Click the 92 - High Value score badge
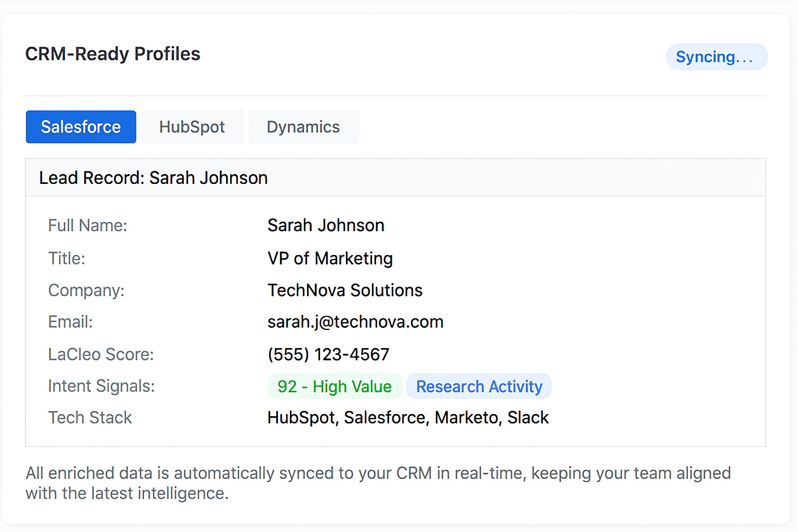The image size is (798, 532). pyautogui.click(x=334, y=386)
